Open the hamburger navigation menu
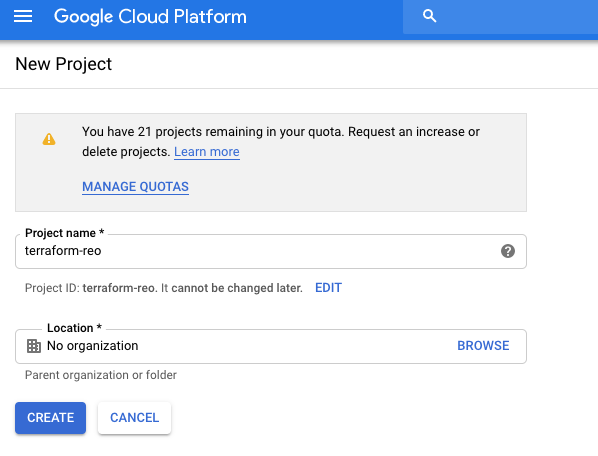 [23, 16]
